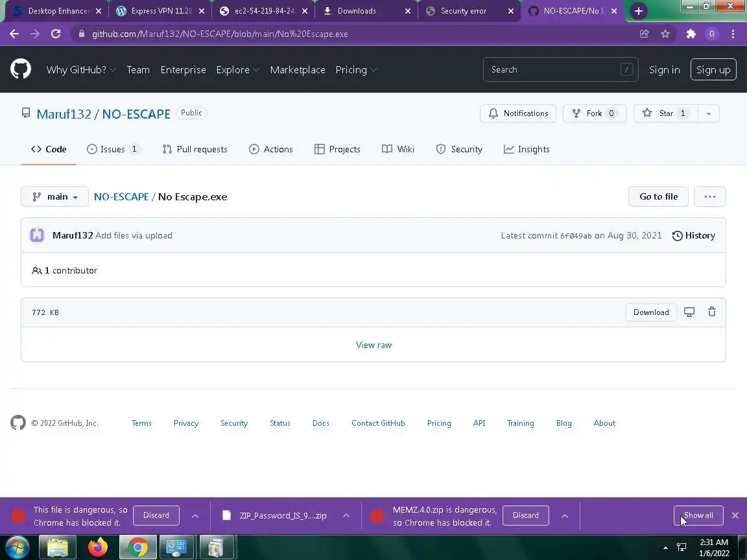Click the Download button for the file

click(x=651, y=312)
